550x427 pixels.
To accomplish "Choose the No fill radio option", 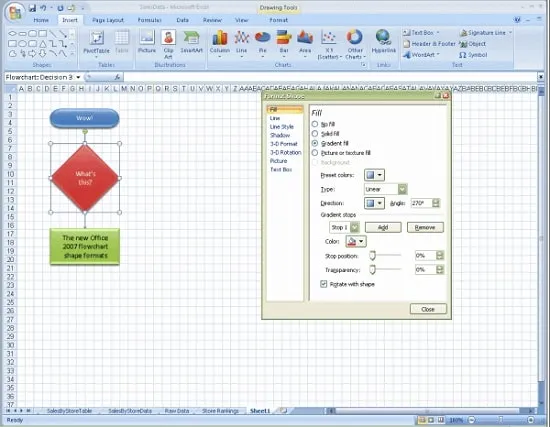I will pyautogui.click(x=315, y=124).
